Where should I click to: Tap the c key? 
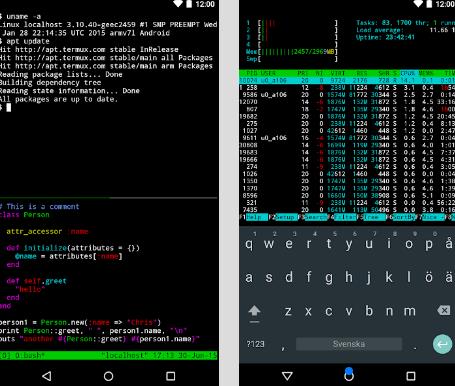point(329,311)
